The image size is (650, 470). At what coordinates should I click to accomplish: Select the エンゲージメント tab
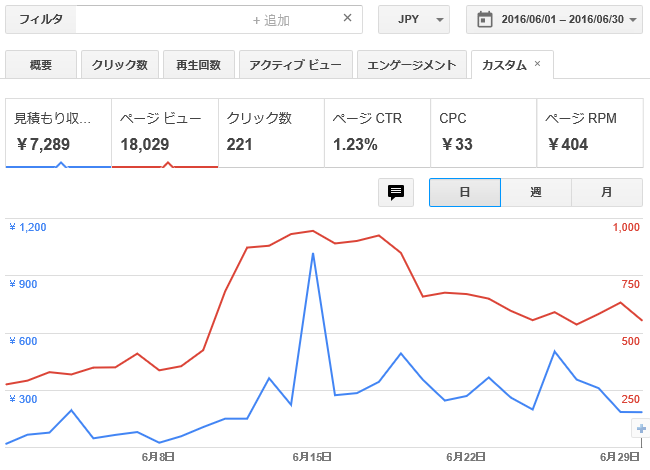[x=411, y=65]
